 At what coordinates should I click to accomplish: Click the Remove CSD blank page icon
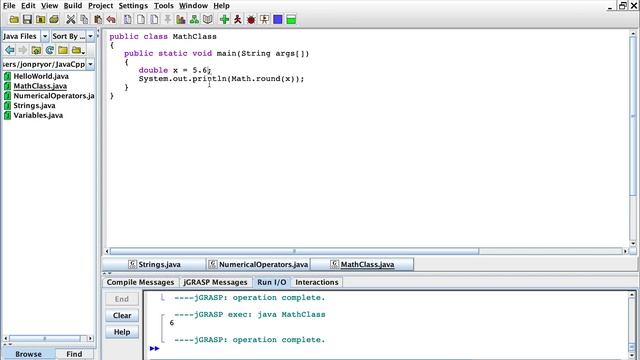tap(141, 19)
